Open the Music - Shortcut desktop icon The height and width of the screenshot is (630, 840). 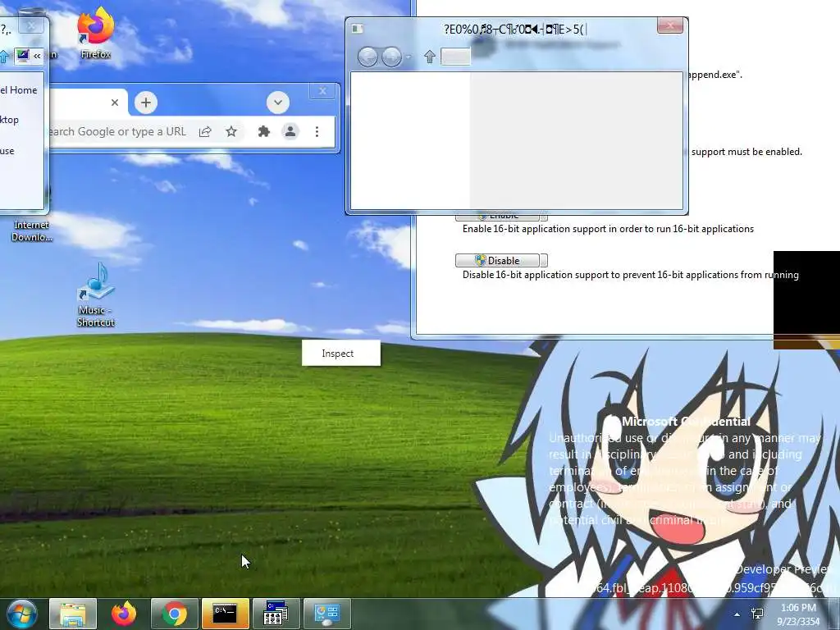(x=95, y=294)
